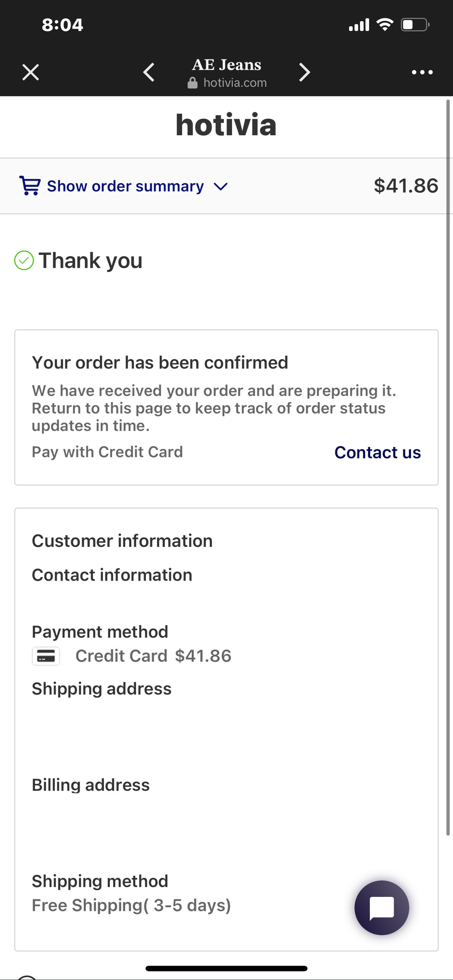Show order summary details
The height and width of the screenshot is (980, 453).
(x=125, y=186)
